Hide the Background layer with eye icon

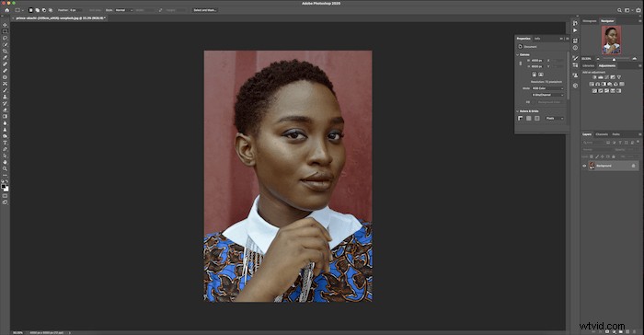pos(584,166)
